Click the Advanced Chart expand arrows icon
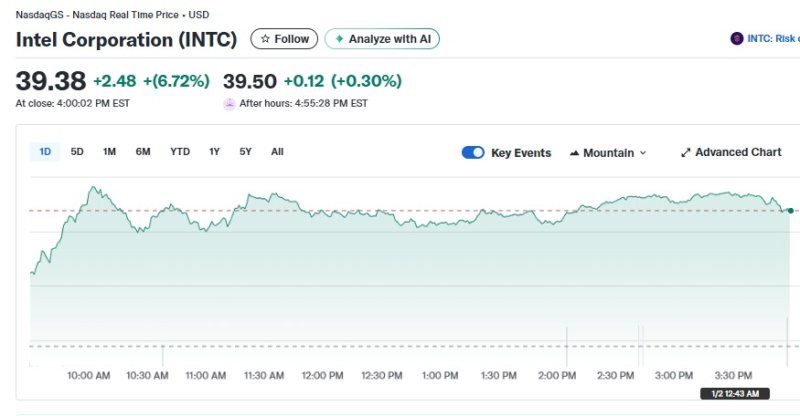Image resolution: width=800 pixels, height=416 pixels. pyautogui.click(x=686, y=153)
